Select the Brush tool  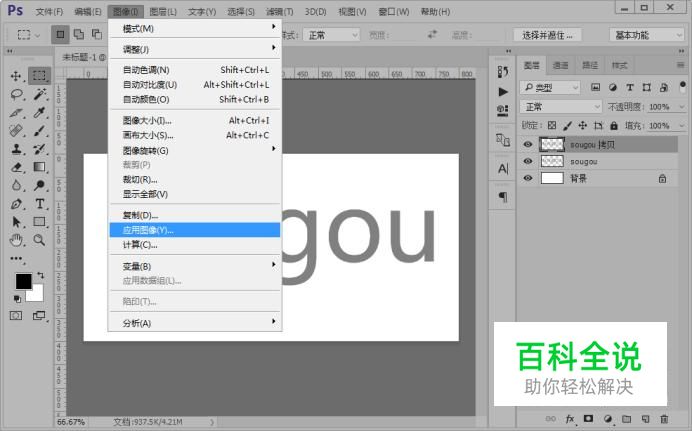(x=40, y=131)
